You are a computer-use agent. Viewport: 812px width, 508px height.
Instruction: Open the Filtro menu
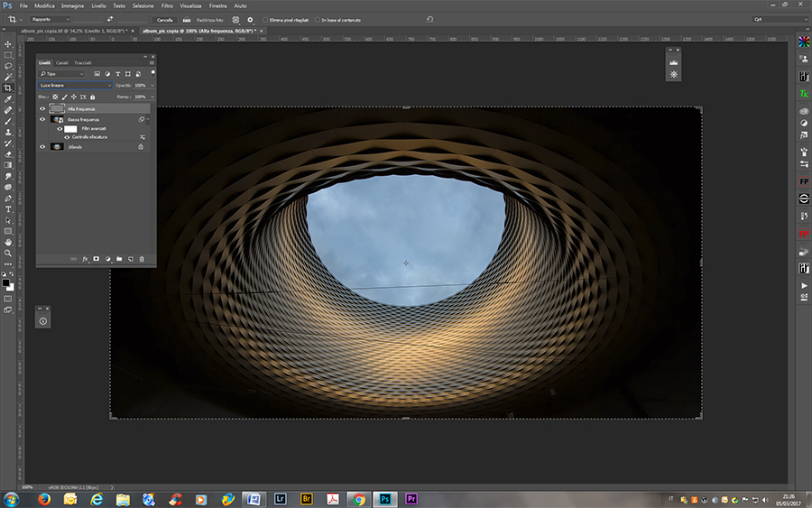(167, 5)
